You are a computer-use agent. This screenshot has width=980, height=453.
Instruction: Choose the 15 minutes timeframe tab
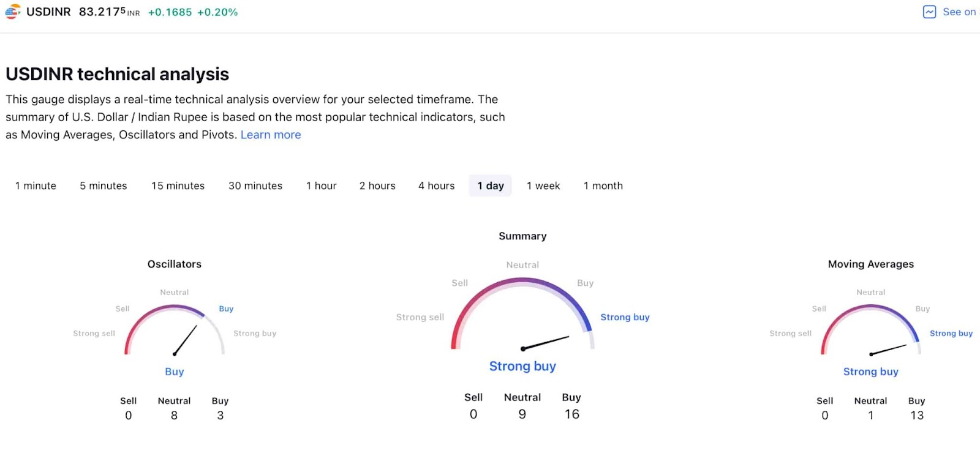[x=178, y=185]
